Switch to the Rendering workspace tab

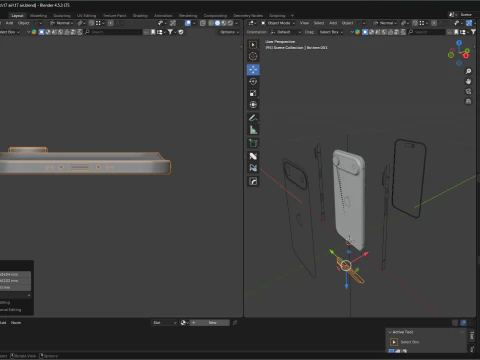[188, 15]
